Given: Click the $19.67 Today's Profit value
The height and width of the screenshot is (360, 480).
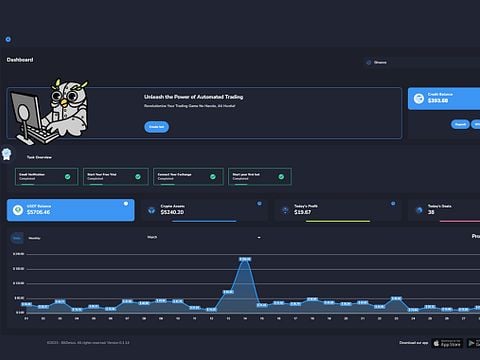Looking at the screenshot, I should tap(302, 212).
